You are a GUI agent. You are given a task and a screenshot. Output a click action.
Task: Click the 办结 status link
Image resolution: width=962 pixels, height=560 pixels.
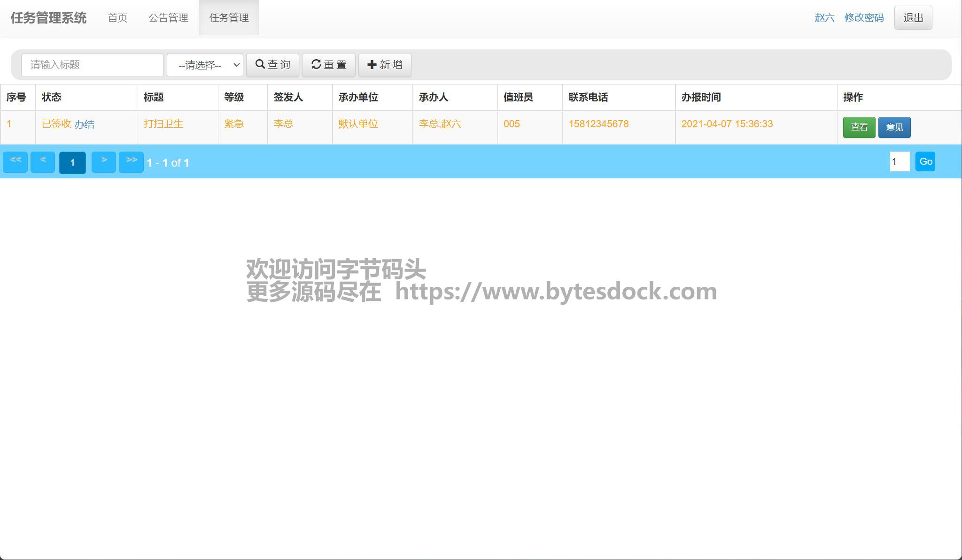point(84,124)
